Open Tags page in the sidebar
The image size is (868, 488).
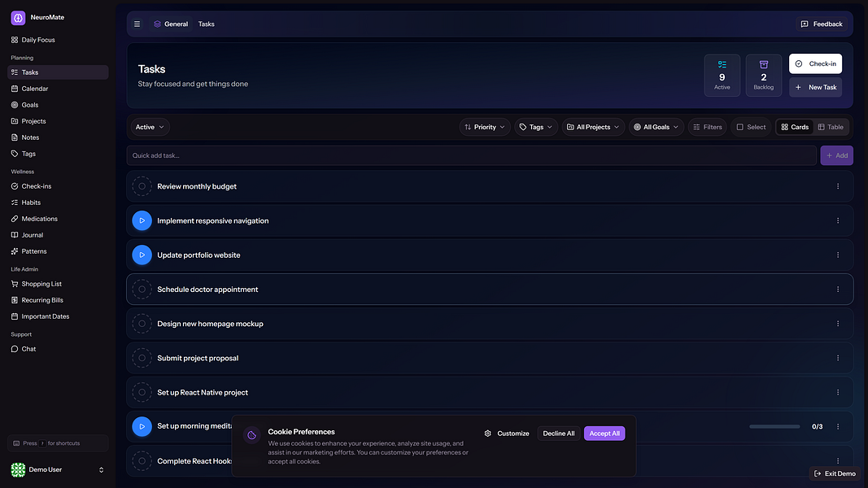click(58, 154)
